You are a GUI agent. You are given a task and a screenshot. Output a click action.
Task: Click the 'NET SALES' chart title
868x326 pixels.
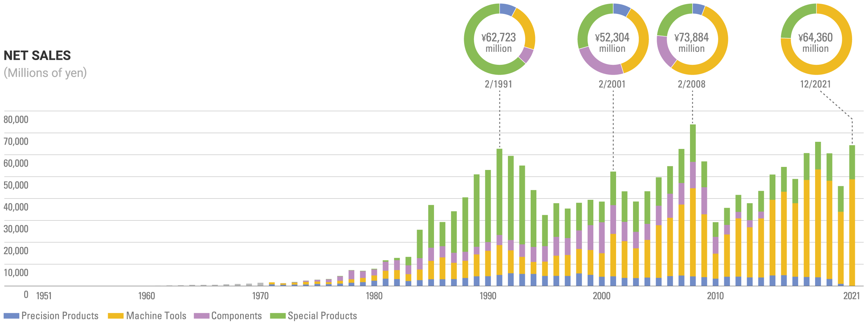coord(37,56)
